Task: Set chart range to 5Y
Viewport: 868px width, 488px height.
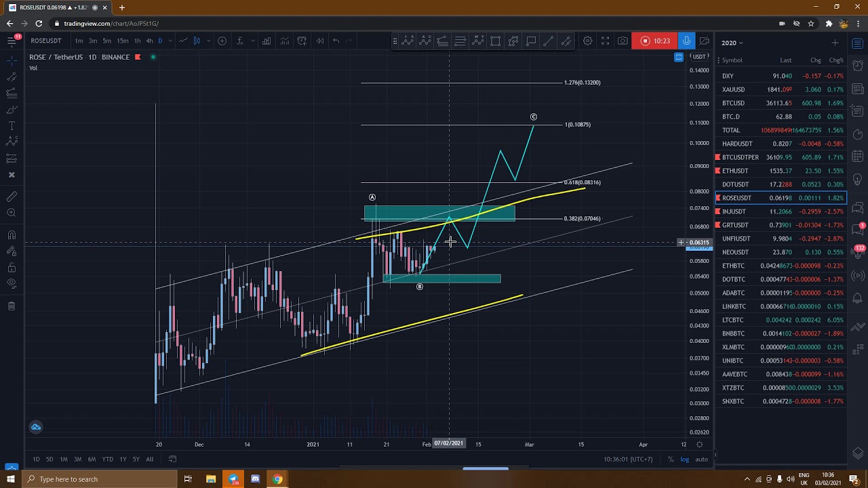Action: pos(136,460)
